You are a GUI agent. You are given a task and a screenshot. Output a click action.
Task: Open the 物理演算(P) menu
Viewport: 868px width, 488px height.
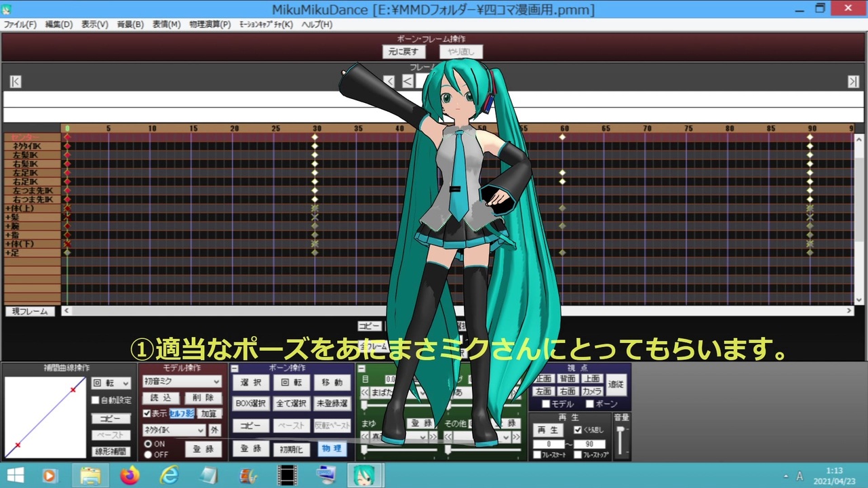[210, 24]
